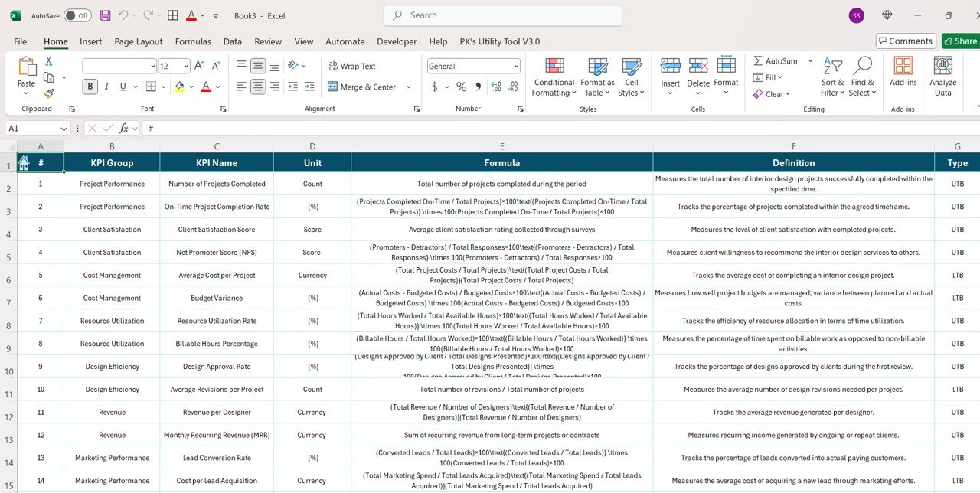Toggle Wrap Text

pyautogui.click(x=352, y=66)
